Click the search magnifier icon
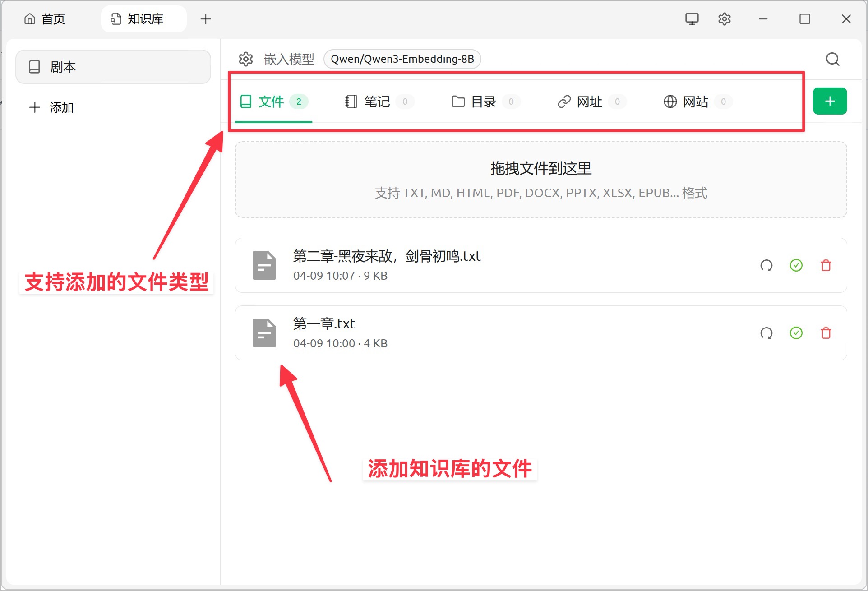 coord(832,59)
